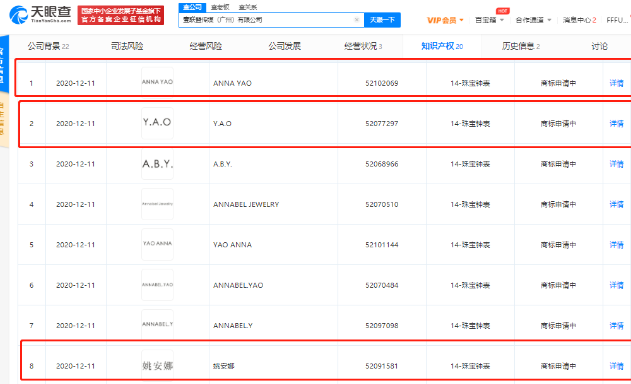
Task: Open 详情 for the 姚安娜 trademark
Action: tap(616, 366)
